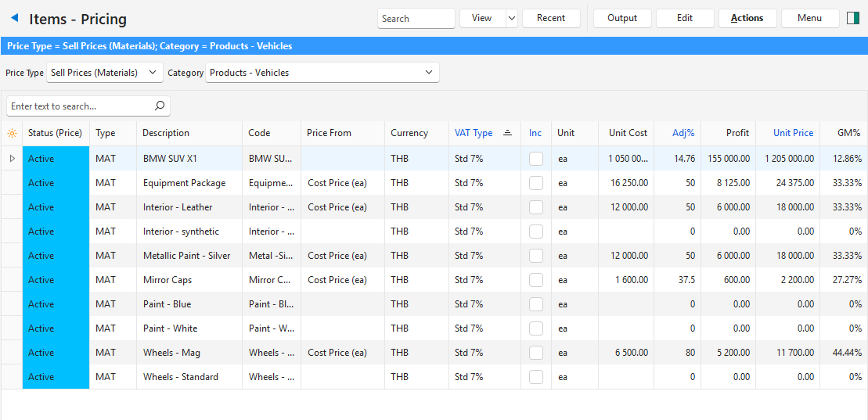Expand the Category Products - Vehicles dropdown

322,73
